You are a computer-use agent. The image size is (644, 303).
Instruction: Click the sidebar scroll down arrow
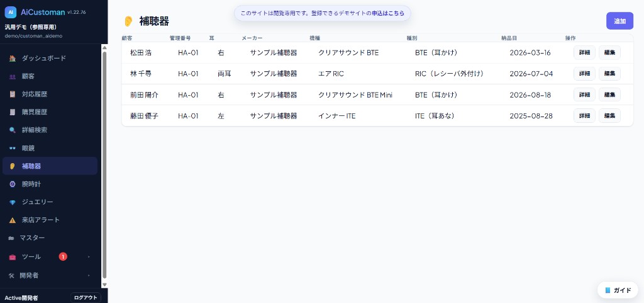pyautogui.click(x=104, y=284)
